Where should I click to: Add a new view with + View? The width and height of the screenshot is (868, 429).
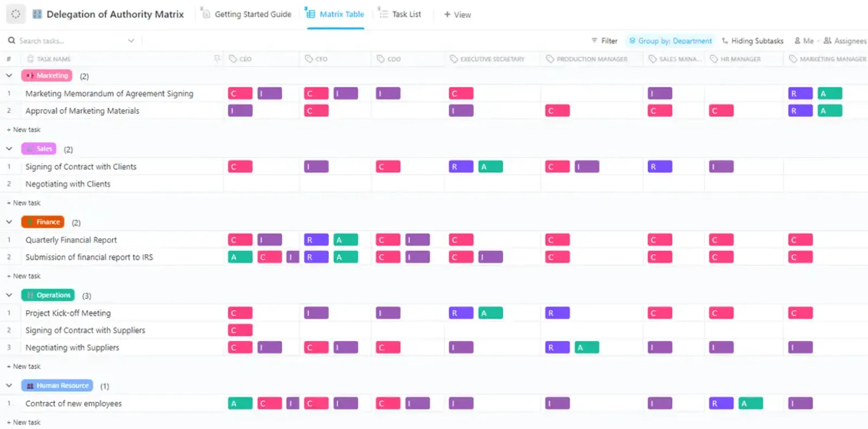pyautogui.click(x=457, y=15)
